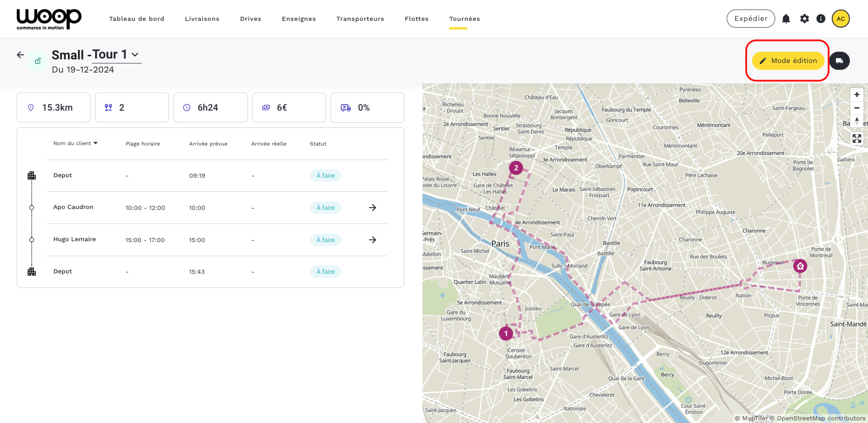Open settings via the gear icon
The image size is (868, 423).
click(804, 19)
